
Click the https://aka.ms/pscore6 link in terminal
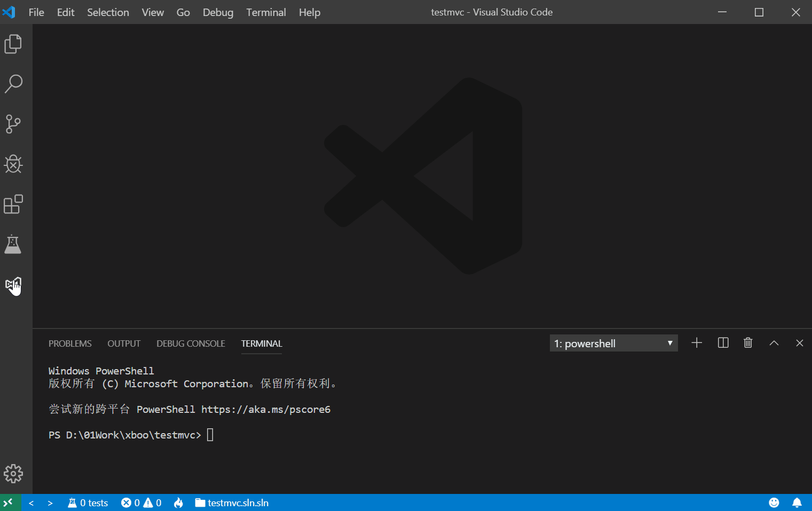coord(266,409)
